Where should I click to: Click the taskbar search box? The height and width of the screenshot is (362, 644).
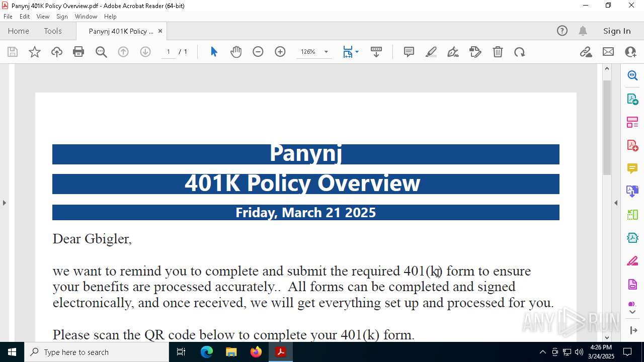pyautogui.click(x=97, y=352)
